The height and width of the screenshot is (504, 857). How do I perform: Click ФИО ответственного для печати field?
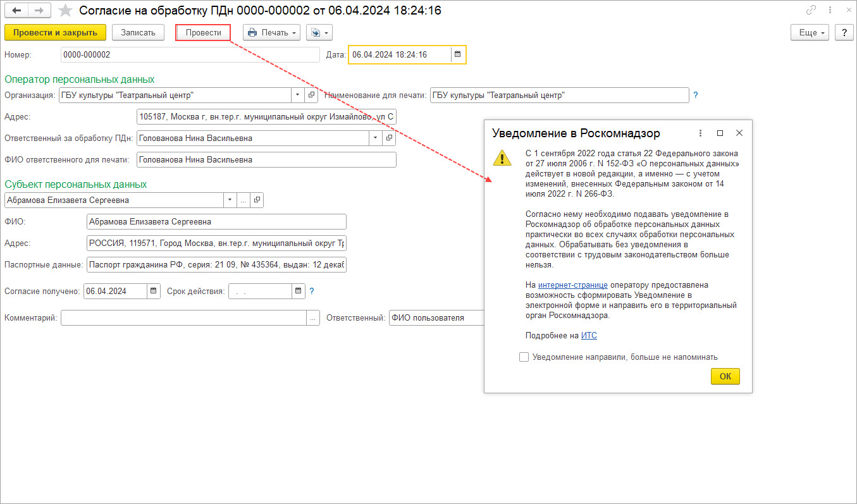point(266,160)
